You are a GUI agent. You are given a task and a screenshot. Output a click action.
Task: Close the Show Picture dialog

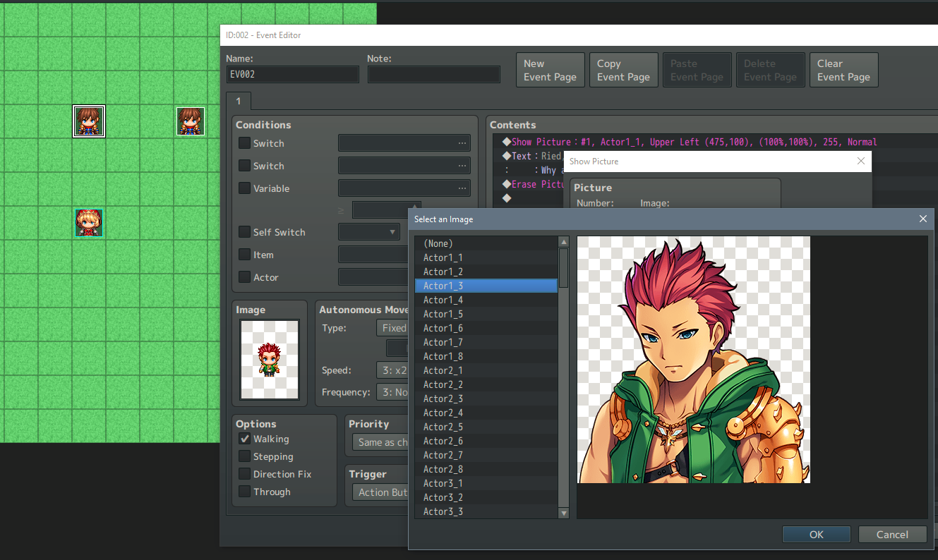tap(860, 162)
